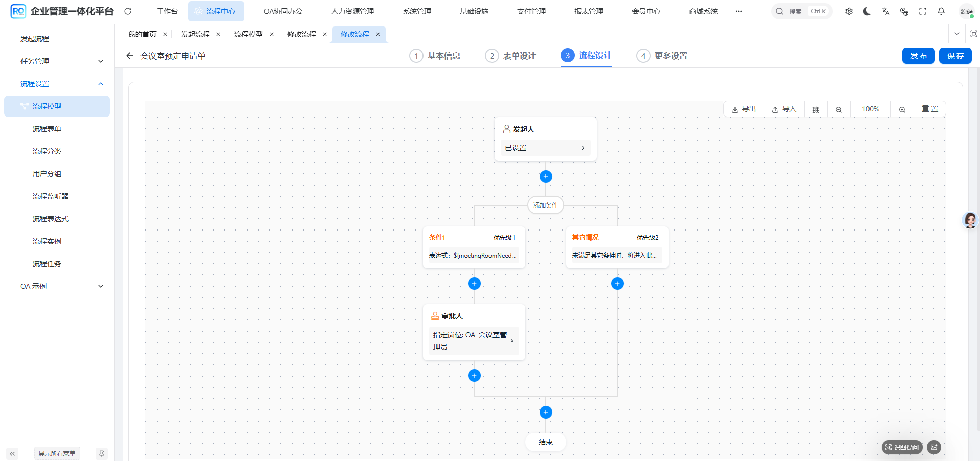Open the 报表管理 menu
This screenshot has height=461, width=980.
click(589, 11)
